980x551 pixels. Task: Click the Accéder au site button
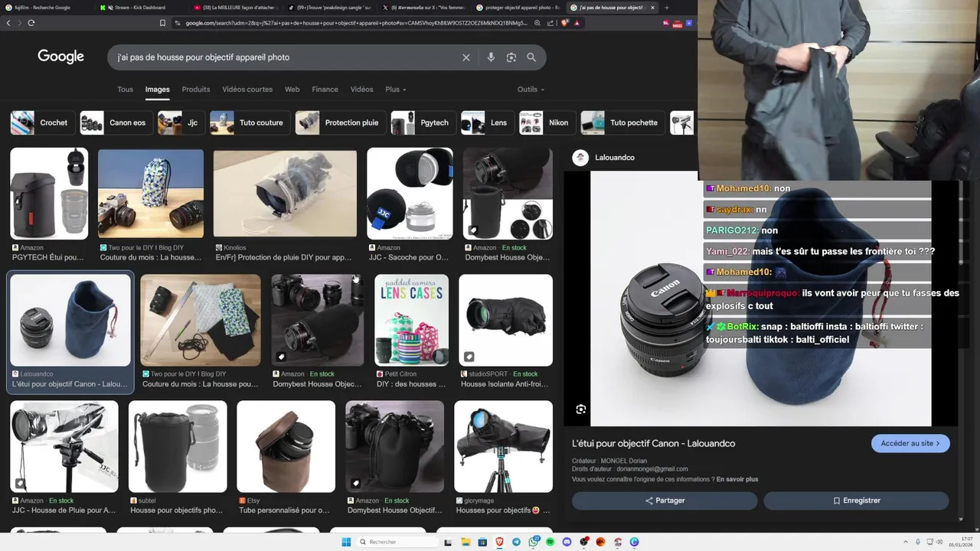[x=910, y=443]
